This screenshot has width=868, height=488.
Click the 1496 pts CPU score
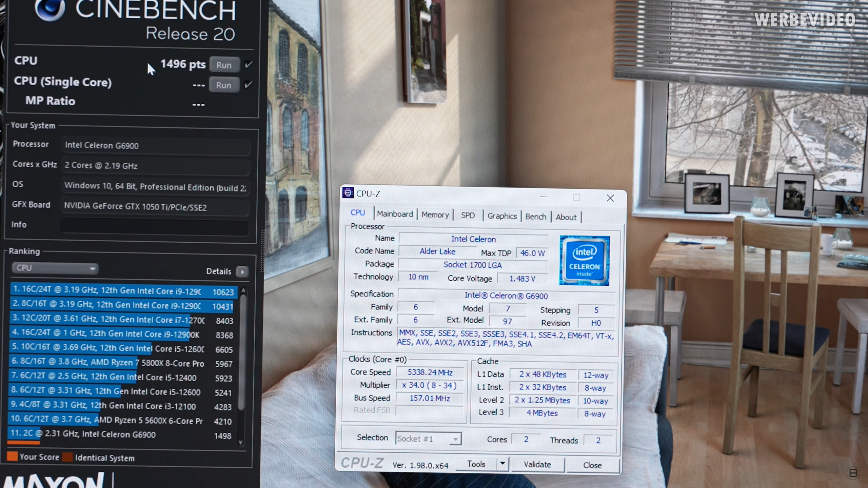183,64
